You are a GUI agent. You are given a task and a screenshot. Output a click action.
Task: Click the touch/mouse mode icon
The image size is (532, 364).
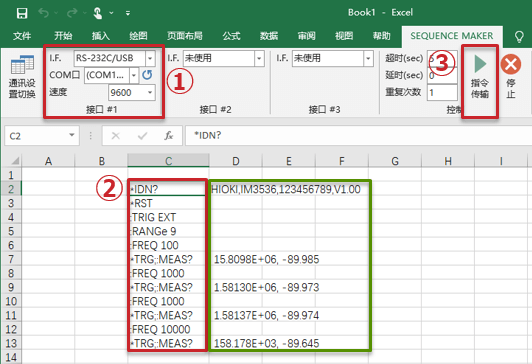98,13
